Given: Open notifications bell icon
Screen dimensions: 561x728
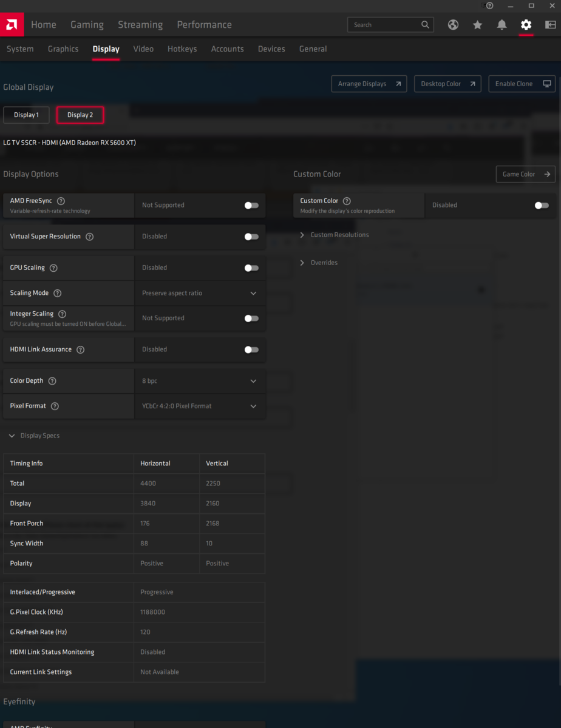Looking at the screenshot, I should pyautogui.click(x=501, y=25).
